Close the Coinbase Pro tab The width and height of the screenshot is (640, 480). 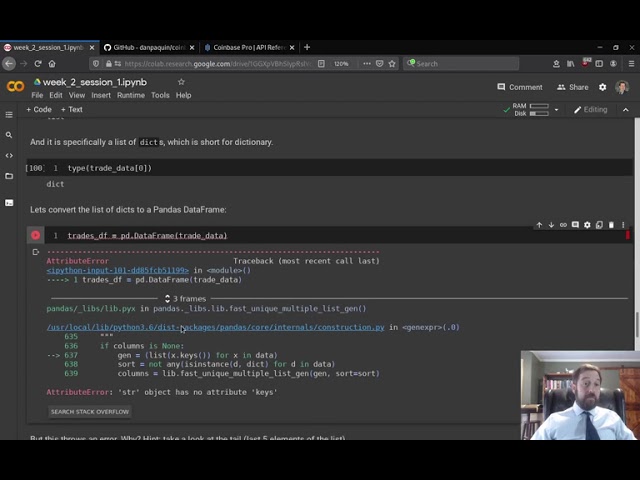tap(292, 48)
